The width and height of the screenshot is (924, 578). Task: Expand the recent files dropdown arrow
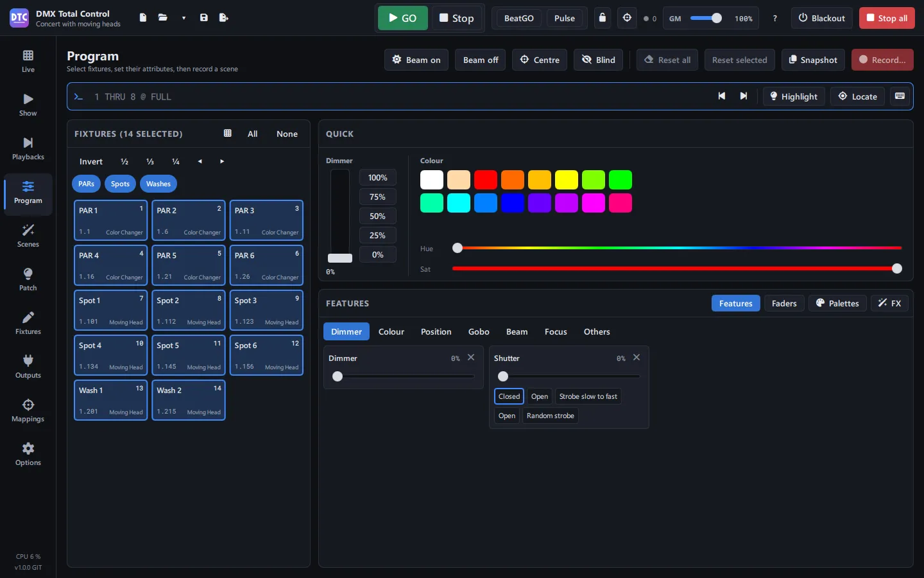[x=184, y=18]
